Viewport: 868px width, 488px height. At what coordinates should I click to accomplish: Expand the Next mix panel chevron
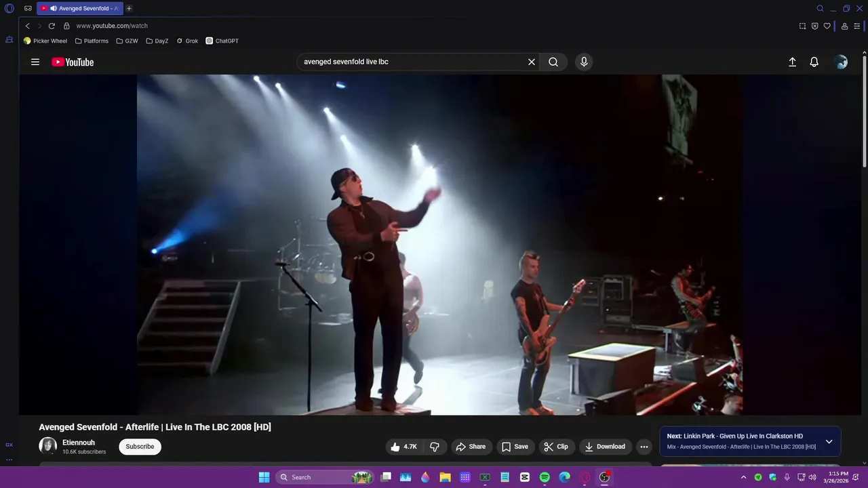pos(829,442)
